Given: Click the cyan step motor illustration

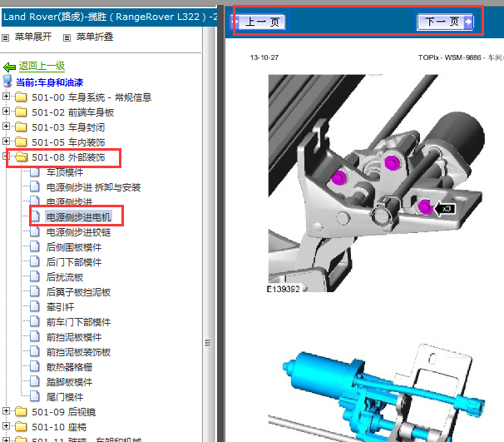Looking at the screenshot, I should click(377, 393).
